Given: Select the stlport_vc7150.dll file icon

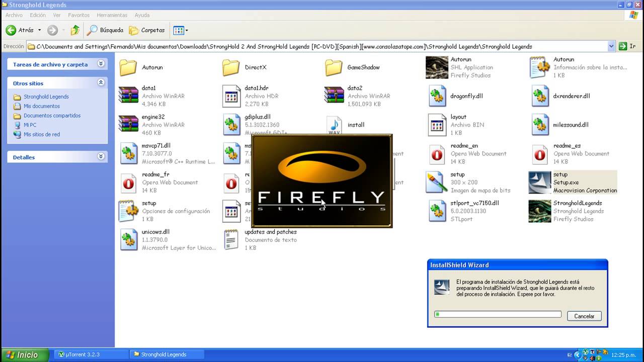Looking at the screenshot, I should [x=437, y=211].
